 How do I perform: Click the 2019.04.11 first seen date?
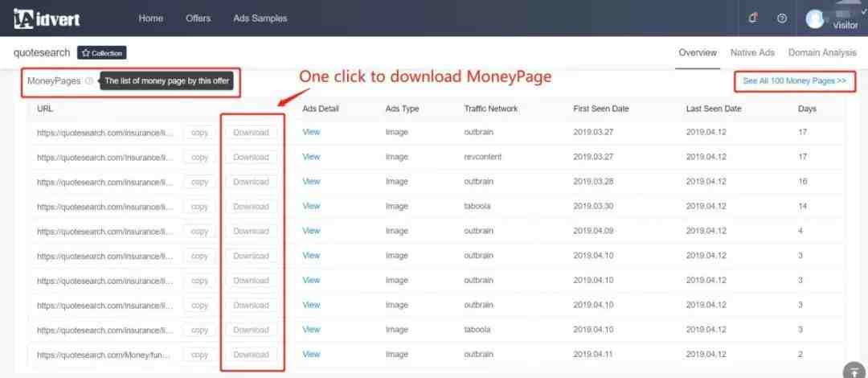pos(593,354)
